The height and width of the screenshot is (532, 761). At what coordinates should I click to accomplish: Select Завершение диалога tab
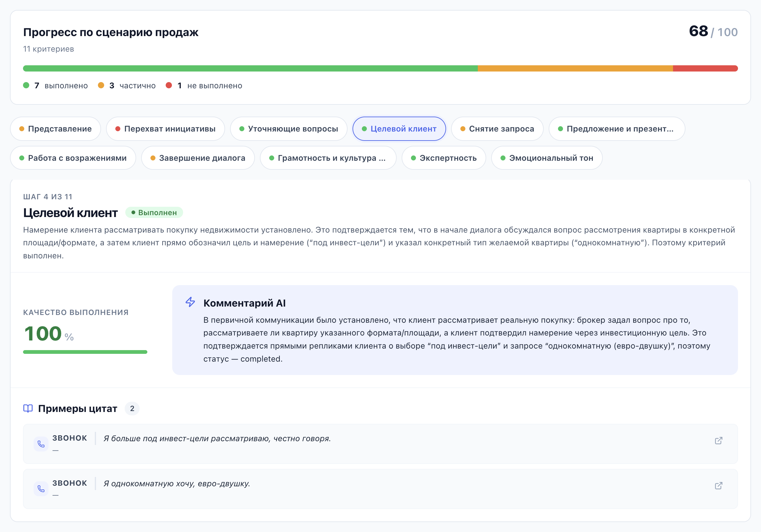tap(198, 158)
